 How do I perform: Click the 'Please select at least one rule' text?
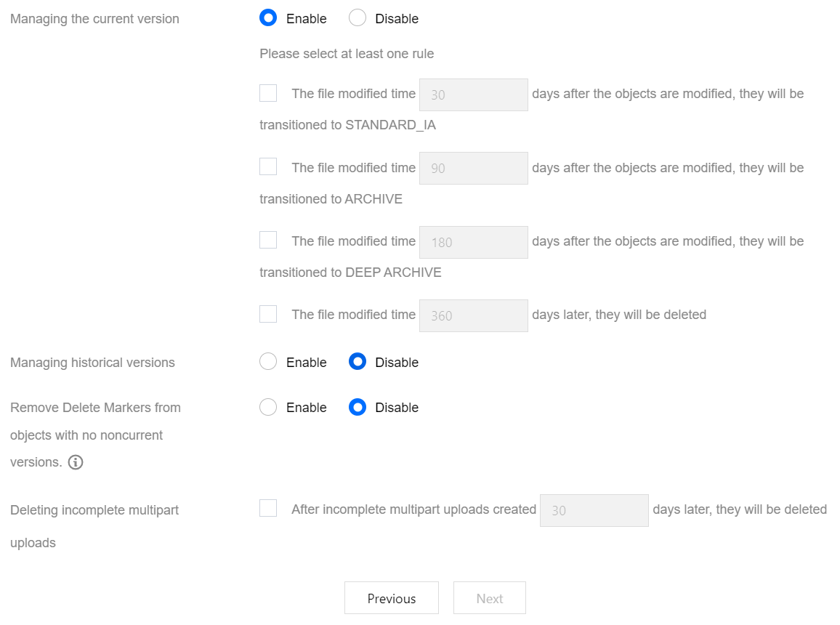pyautogui.click(x=347, y=54)
